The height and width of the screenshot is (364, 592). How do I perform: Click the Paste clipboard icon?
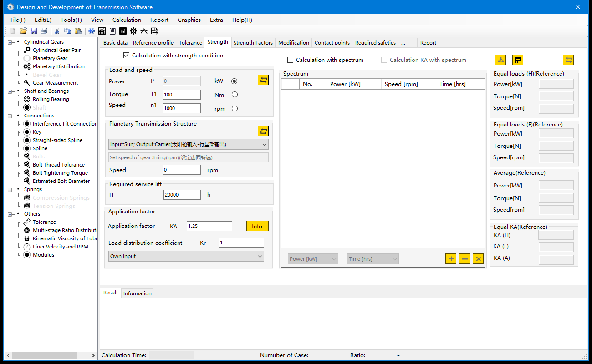tap(78, 31)
